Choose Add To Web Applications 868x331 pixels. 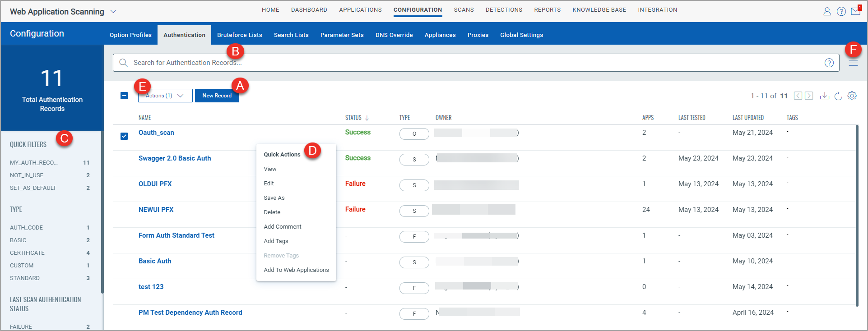point(296,270)
